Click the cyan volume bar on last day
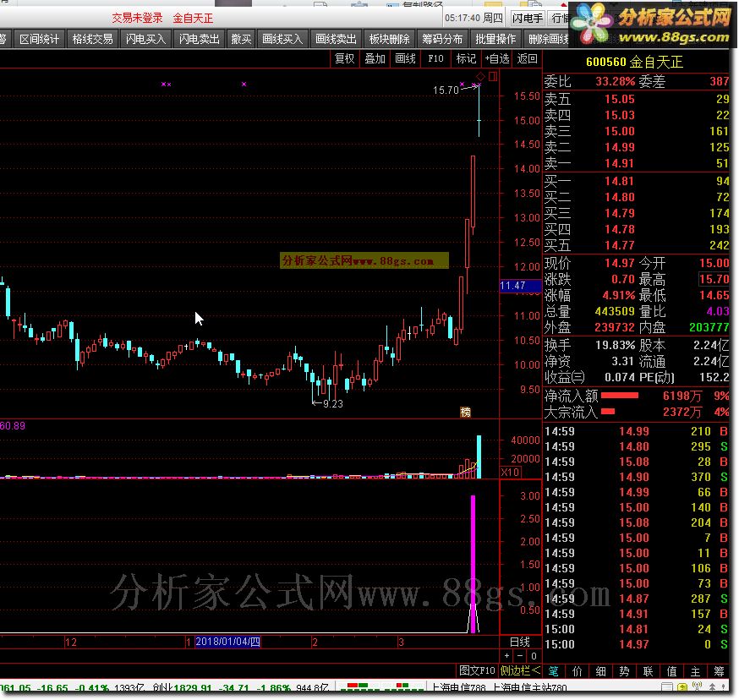 tap(479, 457)
